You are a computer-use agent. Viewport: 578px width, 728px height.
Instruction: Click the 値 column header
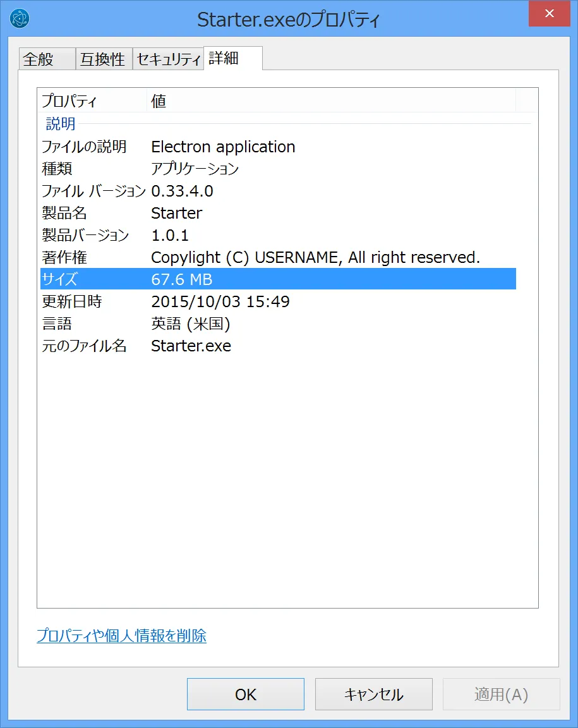158,100
